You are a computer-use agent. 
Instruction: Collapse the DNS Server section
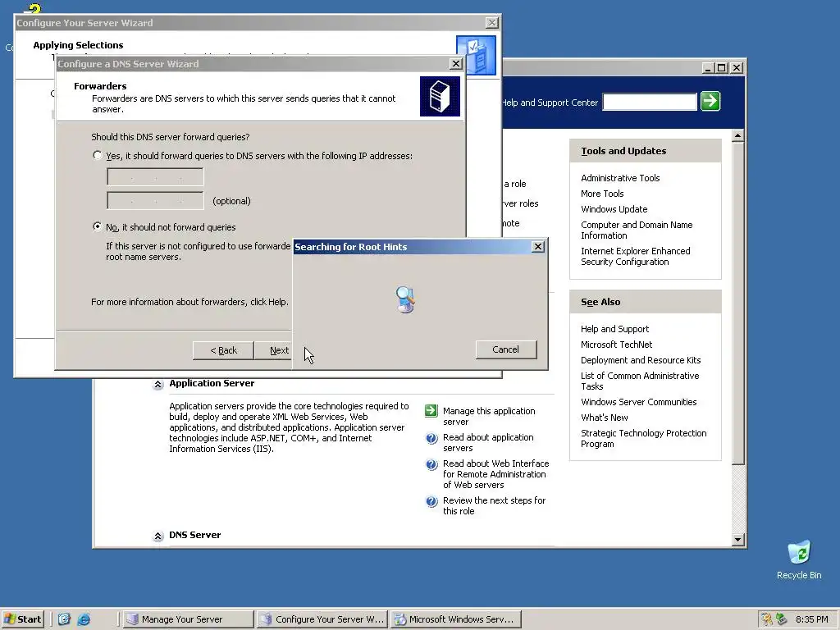tap(157, 536)
